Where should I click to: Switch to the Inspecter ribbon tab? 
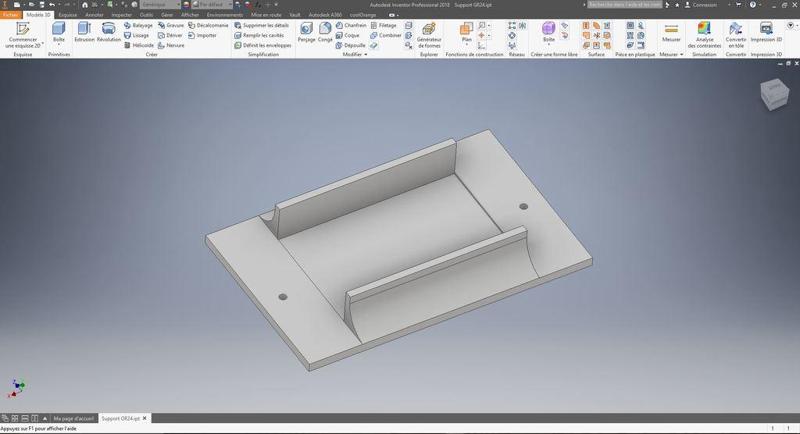coord(121,15)
